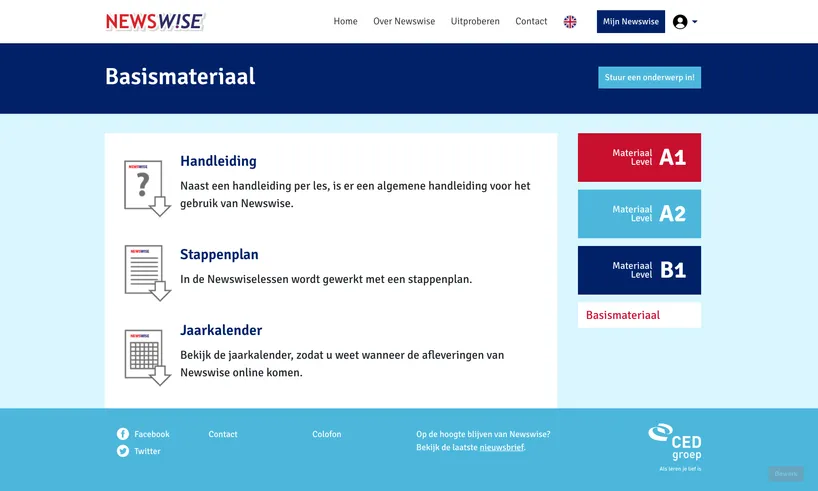
Task: Follow the nieuwsbrief link
Action: 501,447
